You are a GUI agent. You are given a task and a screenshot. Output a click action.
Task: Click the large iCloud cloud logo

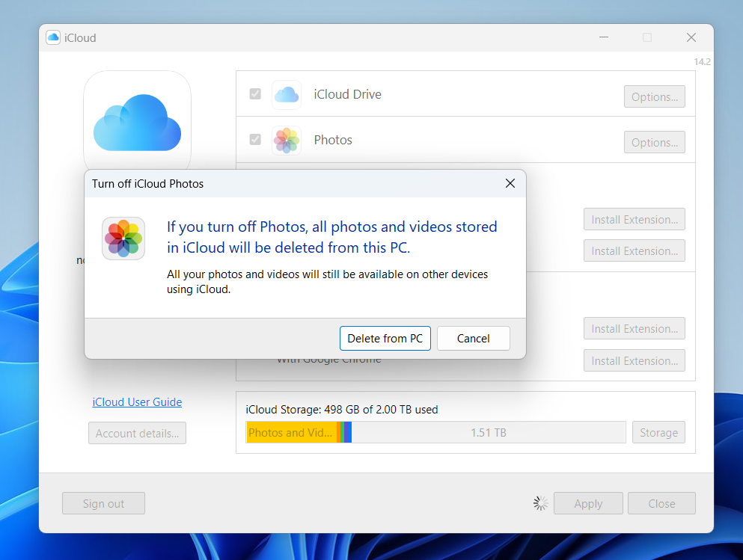click(x=138, y=123)
